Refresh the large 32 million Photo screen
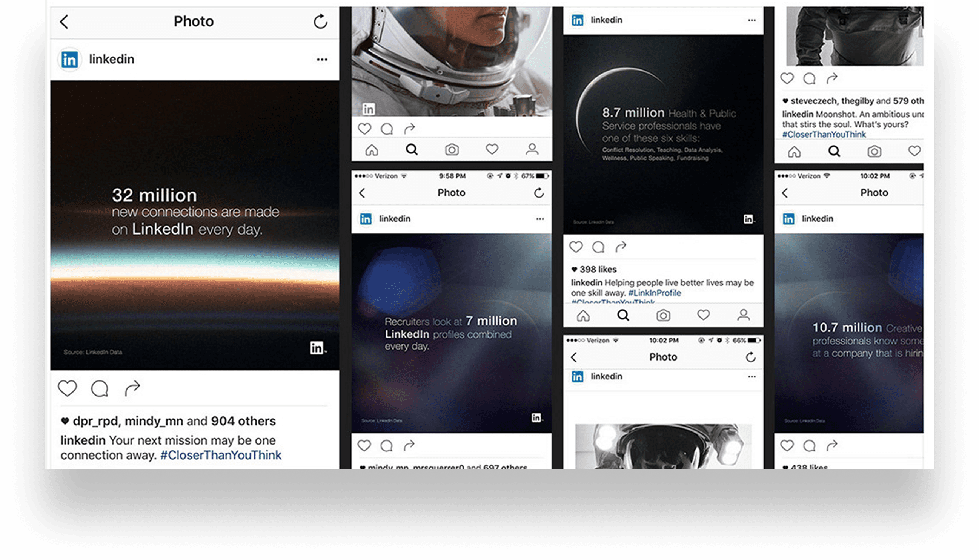Screen dimensions: 979x560 point(320,21)
